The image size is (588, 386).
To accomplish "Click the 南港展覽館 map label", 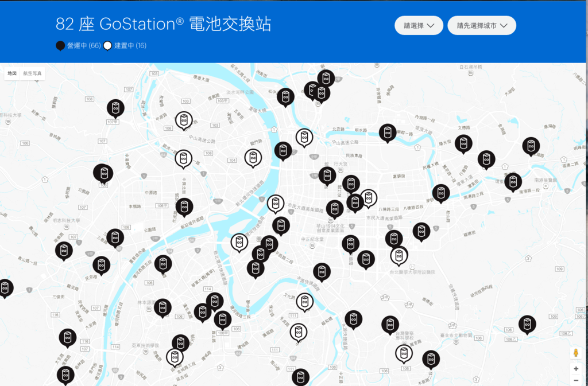I will click(x=546, y=180).
